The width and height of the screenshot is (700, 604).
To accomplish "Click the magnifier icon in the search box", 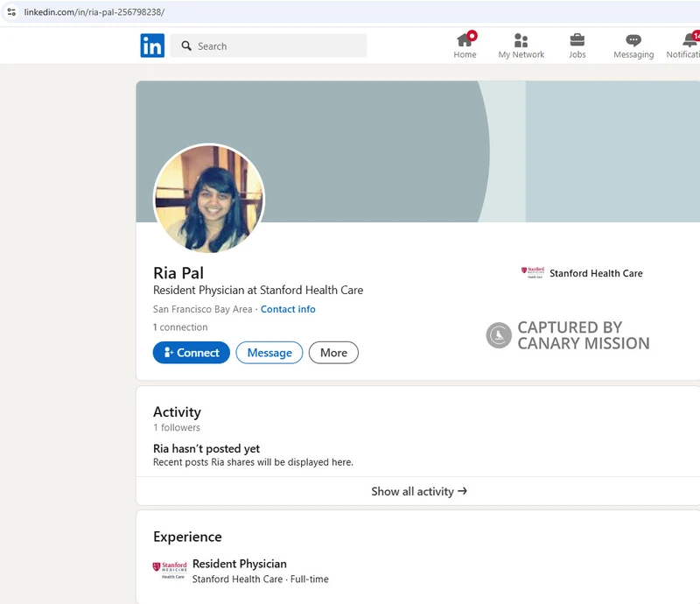I will click(186, 46).
